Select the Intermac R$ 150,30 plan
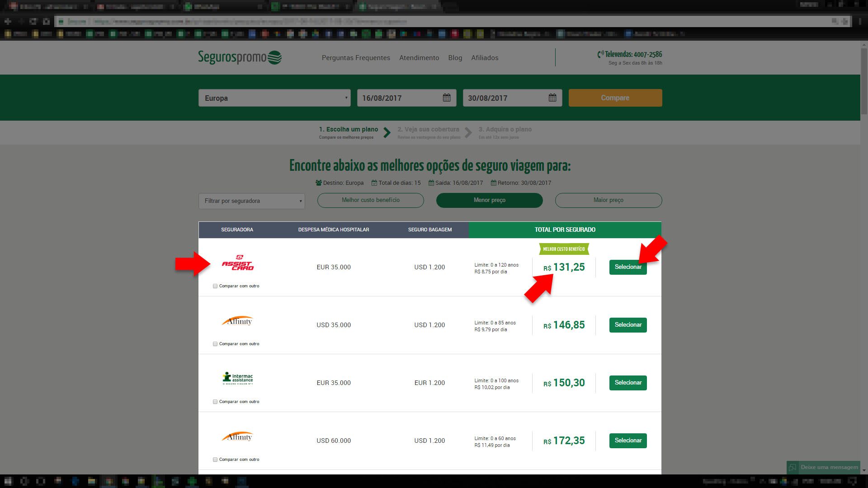 click(628, 383)
